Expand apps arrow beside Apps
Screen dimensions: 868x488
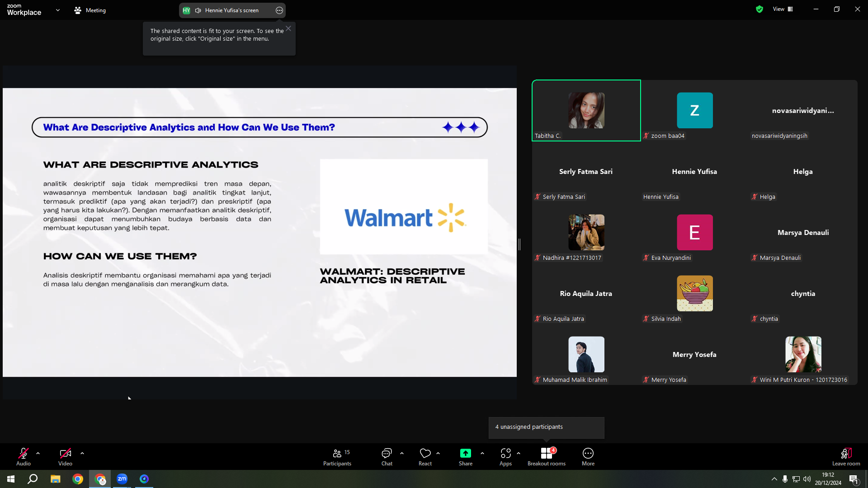[x=519, y=453]
